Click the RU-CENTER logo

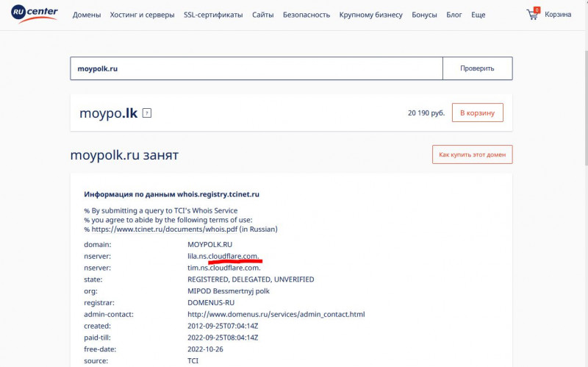(35, 14)
